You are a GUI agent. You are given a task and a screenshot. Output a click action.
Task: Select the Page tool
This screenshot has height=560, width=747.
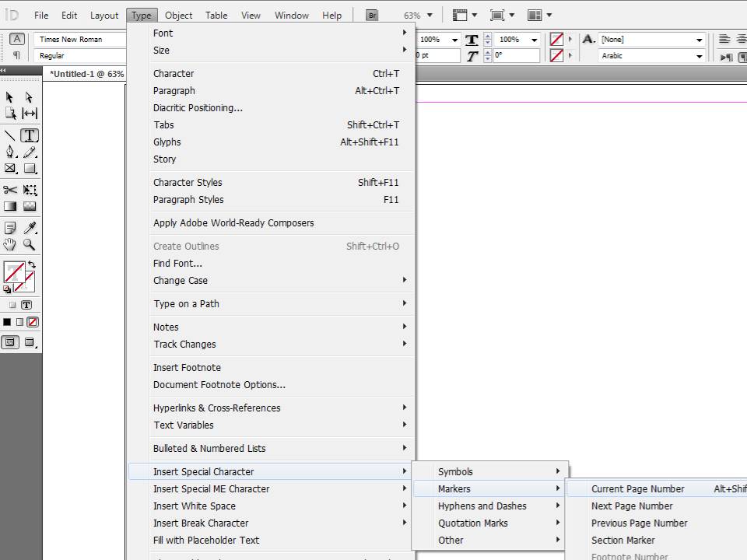pos(10,114)
